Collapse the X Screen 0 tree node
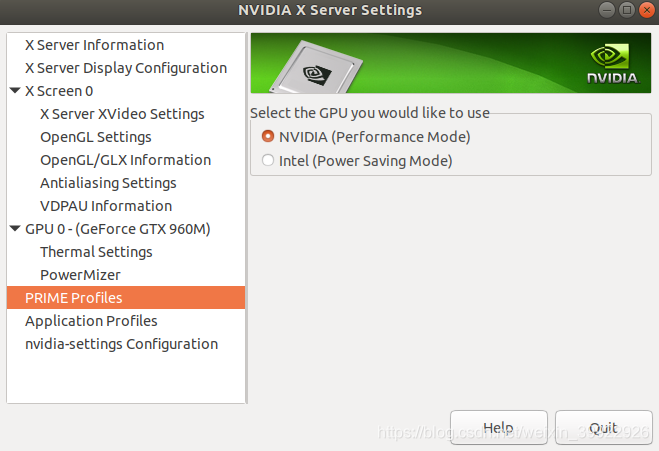Viewport: 659px width, 451px height. point(15,90)
